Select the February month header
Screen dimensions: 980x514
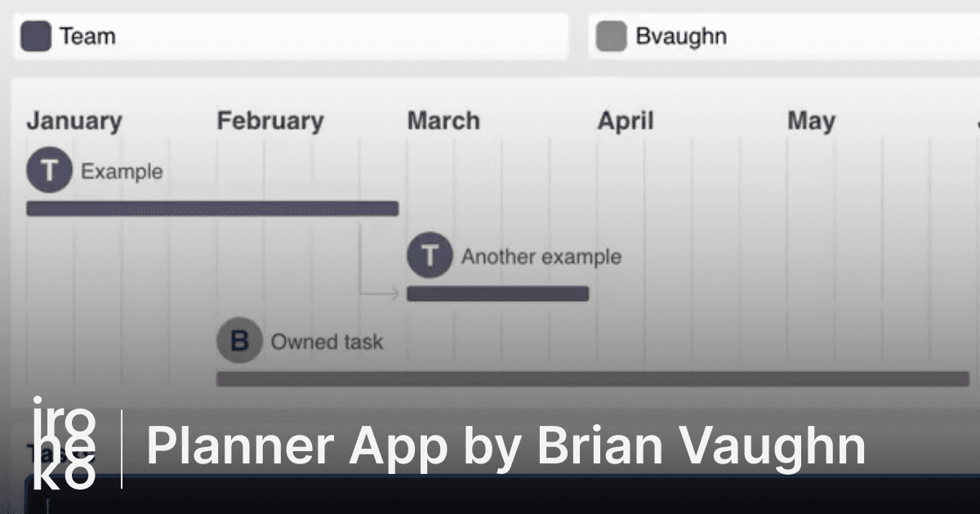tap(270, 122)
